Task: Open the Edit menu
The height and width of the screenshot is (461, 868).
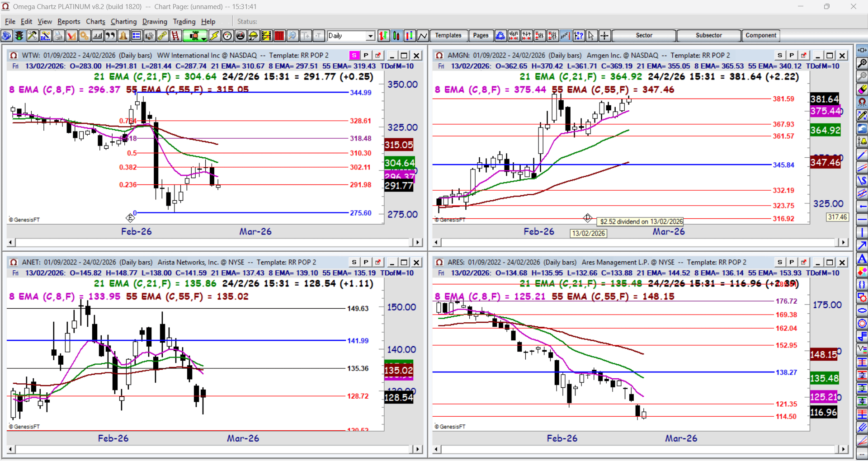Action: coord(27,21)
